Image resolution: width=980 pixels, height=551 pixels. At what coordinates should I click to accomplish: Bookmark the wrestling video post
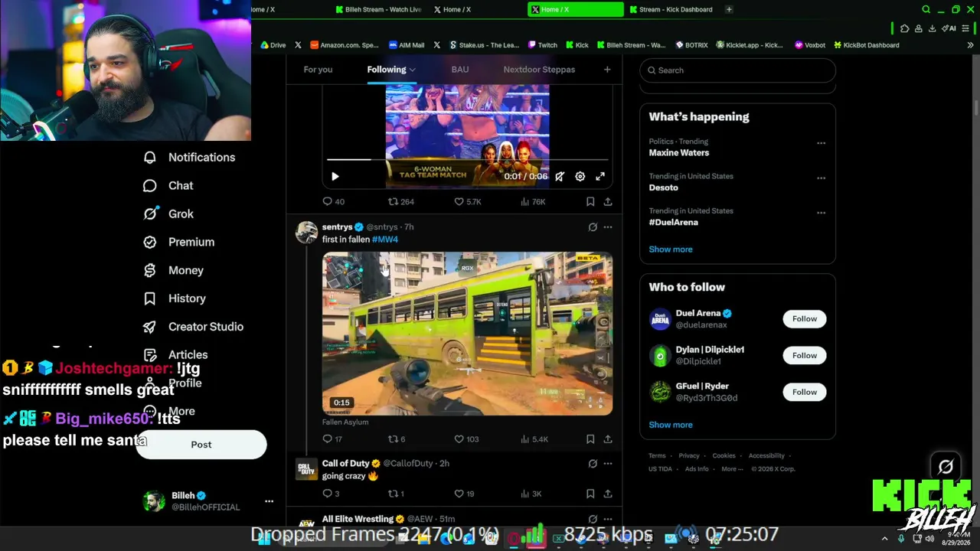(x=590, y=202)
